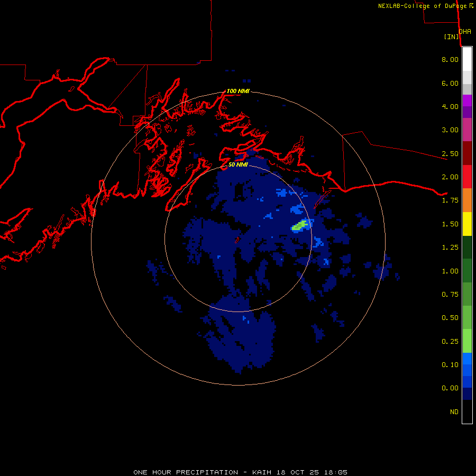Click the 2.00 legend value
Screen dimensions: 476x476
coord(450,177)
